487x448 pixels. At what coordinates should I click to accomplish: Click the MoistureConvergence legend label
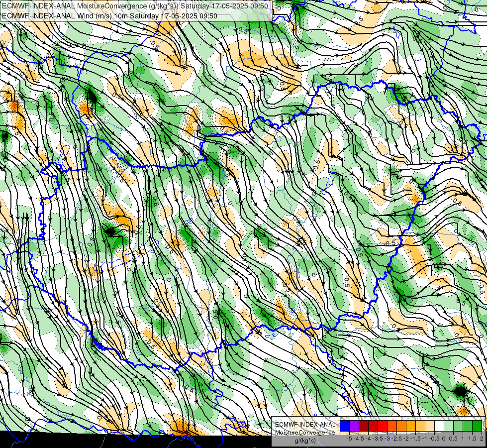pyautogui.click(x=305, y=433)
